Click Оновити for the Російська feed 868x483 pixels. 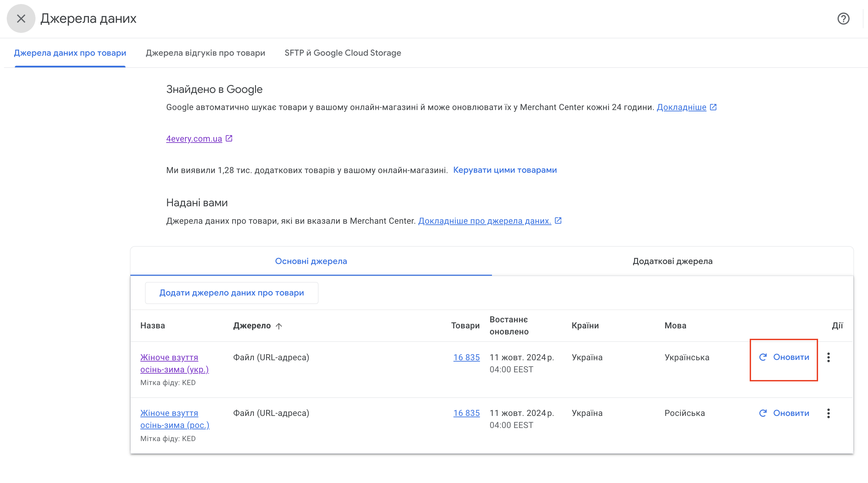coord(784,413)
